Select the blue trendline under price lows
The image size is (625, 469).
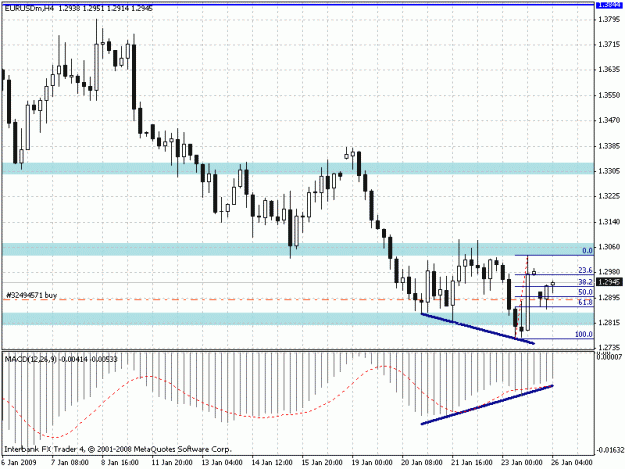point(478,328)
